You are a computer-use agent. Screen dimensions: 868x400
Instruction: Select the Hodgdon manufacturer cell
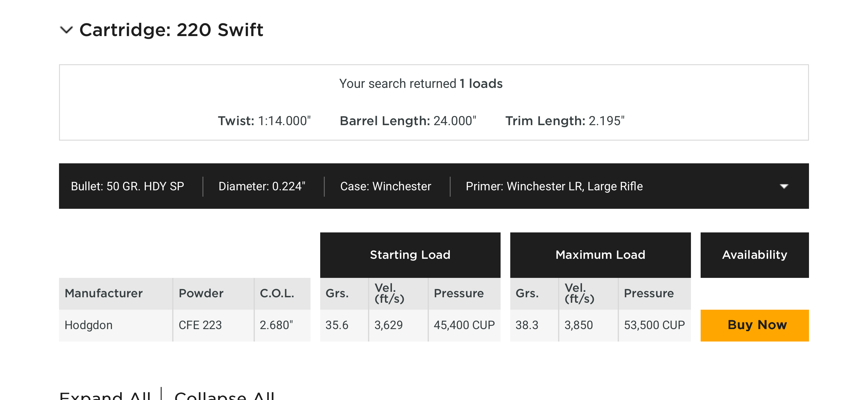point(88,325)
